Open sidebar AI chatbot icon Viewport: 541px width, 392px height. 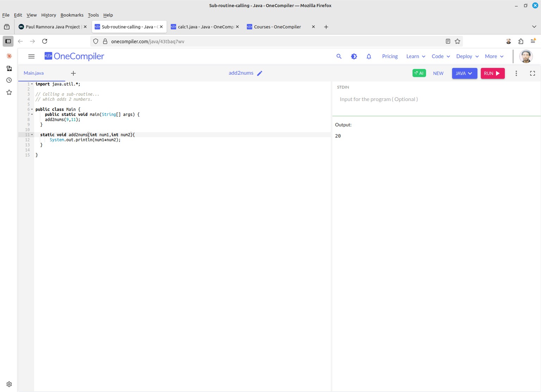coord(9,56)
